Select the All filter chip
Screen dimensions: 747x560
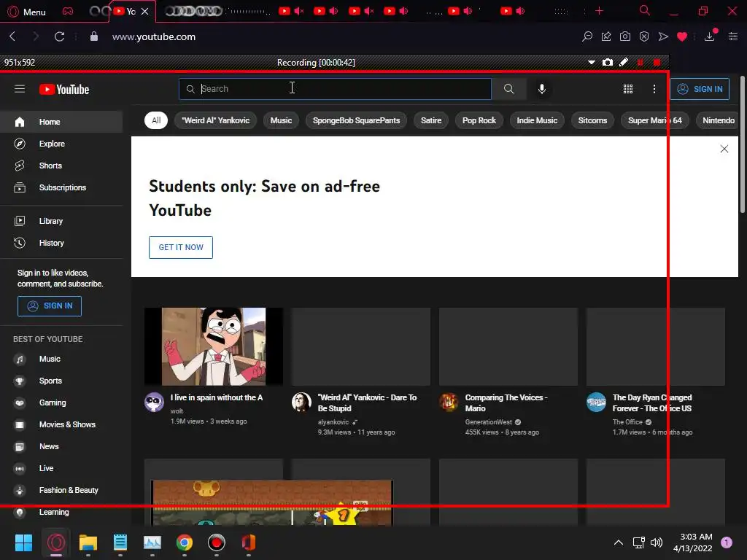pos(156,120)
